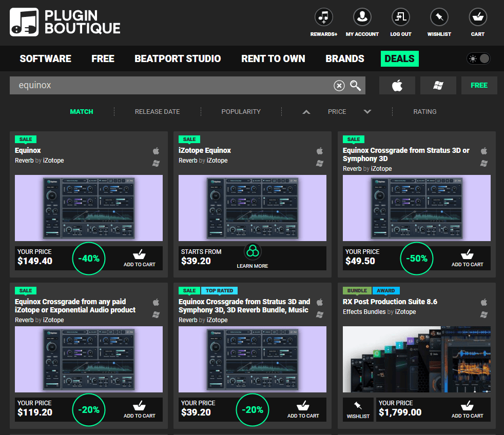Click the magnifier search icon

tap(356, 86)
